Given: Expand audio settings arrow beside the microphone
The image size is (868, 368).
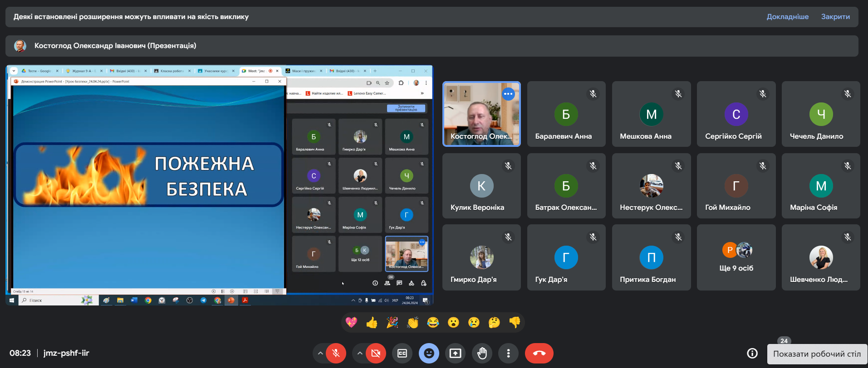Looking at the screenshot, I should tap(320, 353).
